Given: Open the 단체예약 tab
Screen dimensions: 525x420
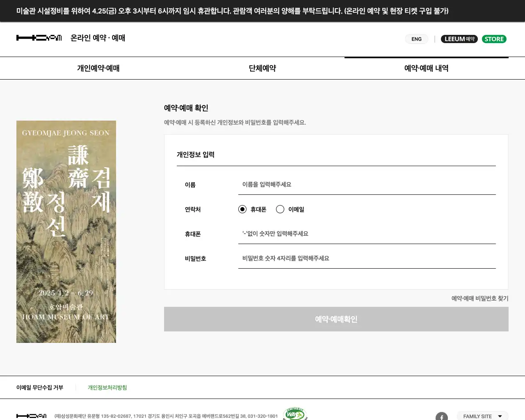Looking at the screenshot, I should click(262, 68).
